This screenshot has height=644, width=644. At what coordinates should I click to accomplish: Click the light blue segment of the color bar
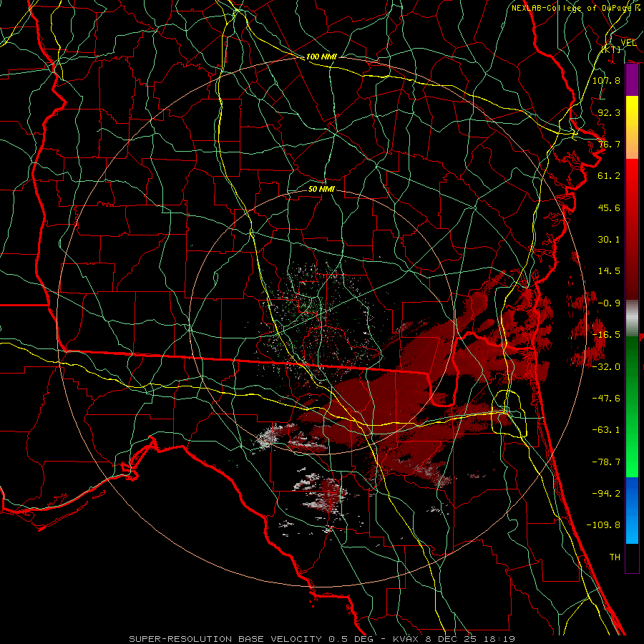coord(632,527)
